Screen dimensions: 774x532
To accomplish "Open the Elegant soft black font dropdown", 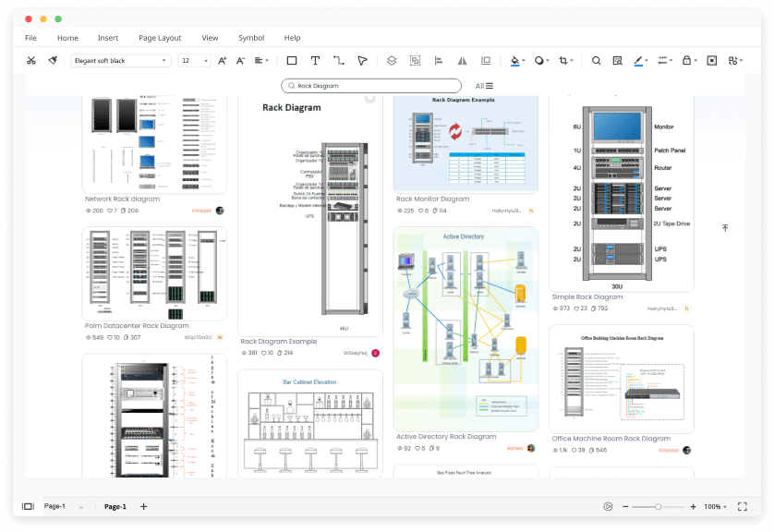I will pos(120,60).
